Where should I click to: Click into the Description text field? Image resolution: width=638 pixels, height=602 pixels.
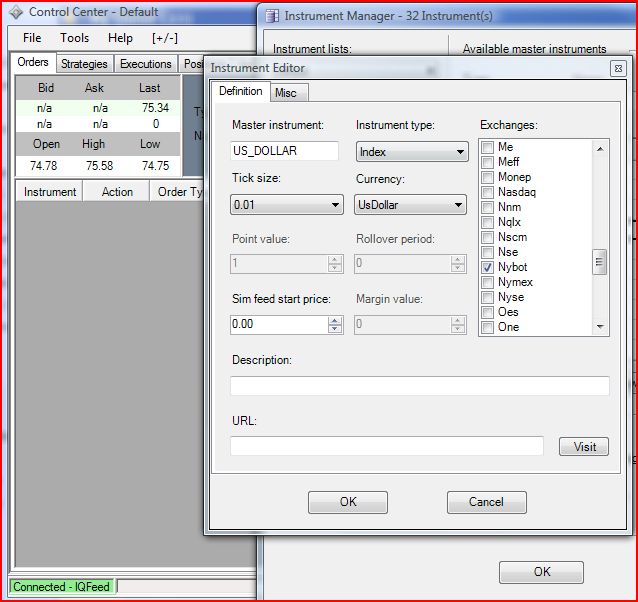point(420,386)
